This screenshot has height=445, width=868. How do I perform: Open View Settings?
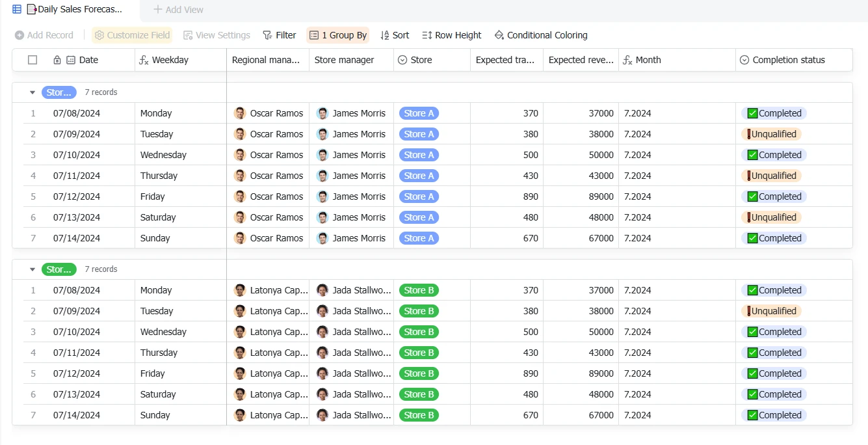(x=217, y=35)
